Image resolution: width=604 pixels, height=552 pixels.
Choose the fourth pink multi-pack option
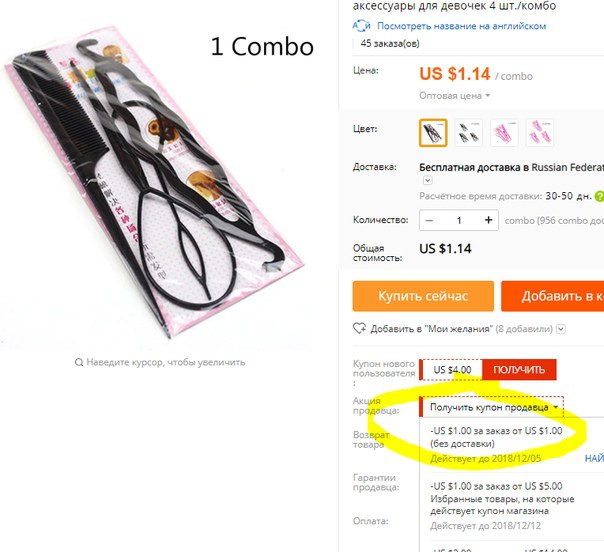click(540, 133)
